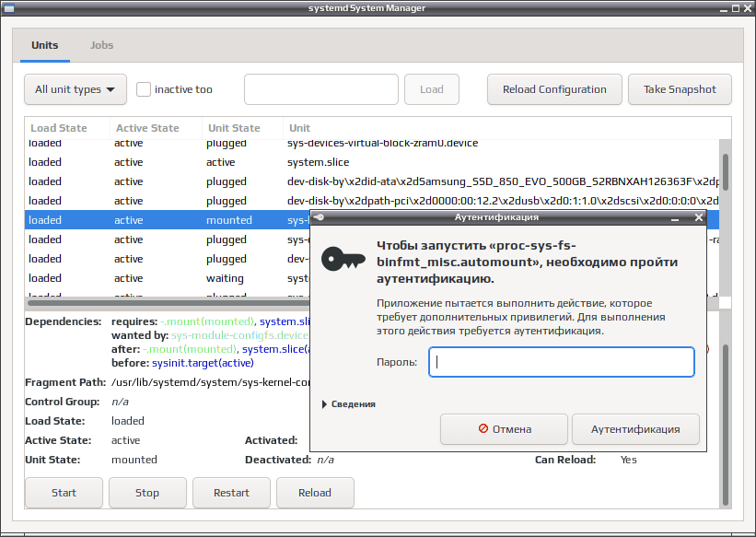Click the unit list vertical scrollbar
This screenshot has width=756, height=537.
point(725,171)
